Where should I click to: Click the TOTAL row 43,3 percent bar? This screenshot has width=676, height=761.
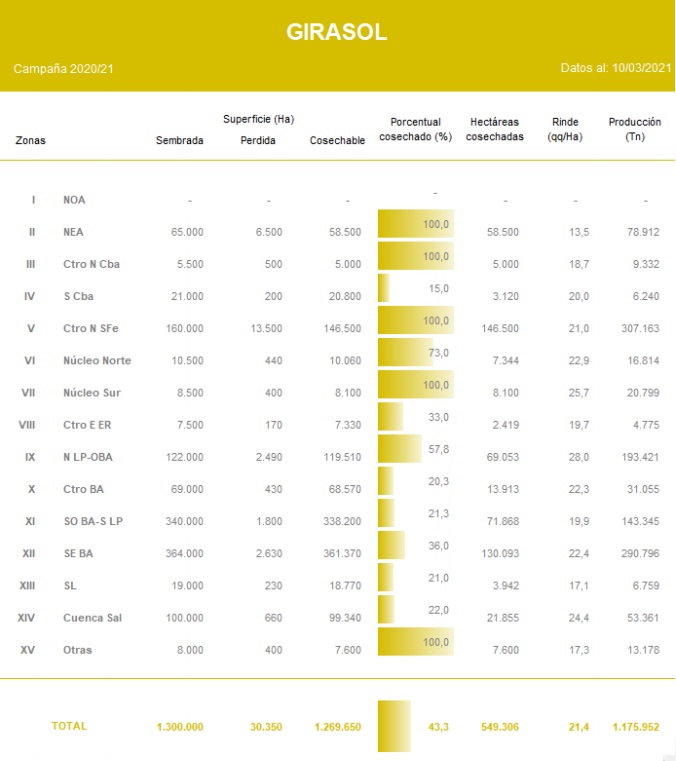394,726
